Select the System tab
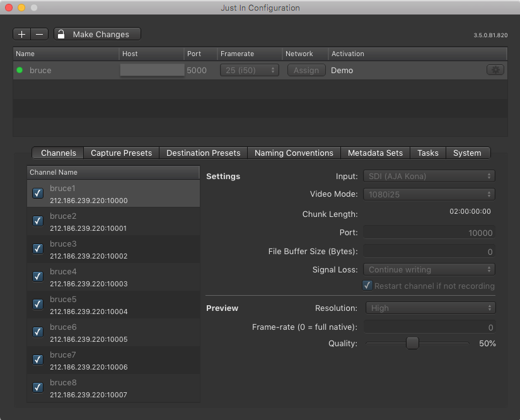520x420 pixels. point(467,153)
